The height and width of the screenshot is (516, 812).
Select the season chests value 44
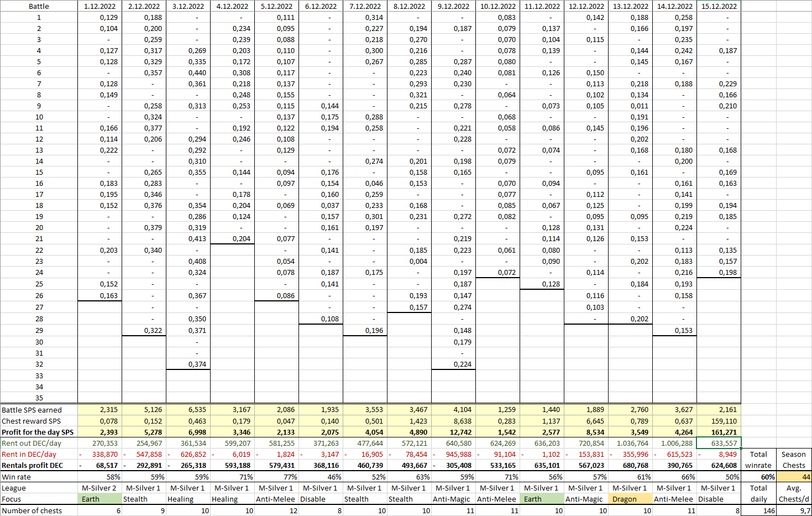[794, 477]
